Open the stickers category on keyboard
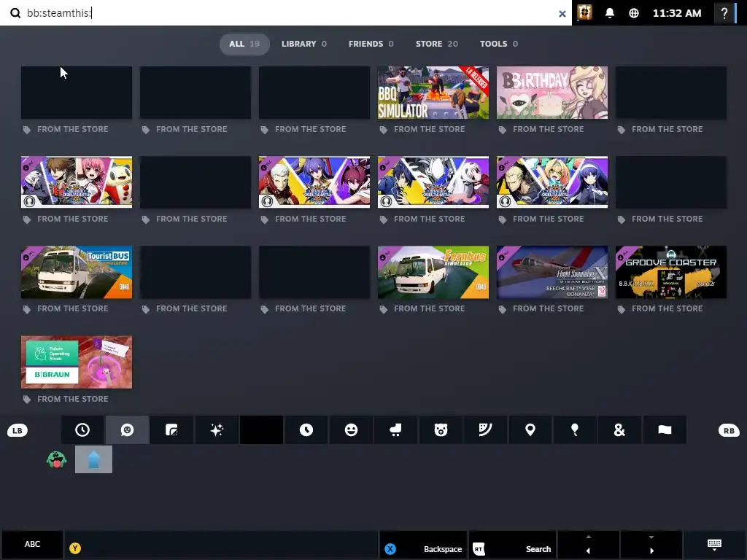Viewport: 747px width, 560px height. pos(171,430)
